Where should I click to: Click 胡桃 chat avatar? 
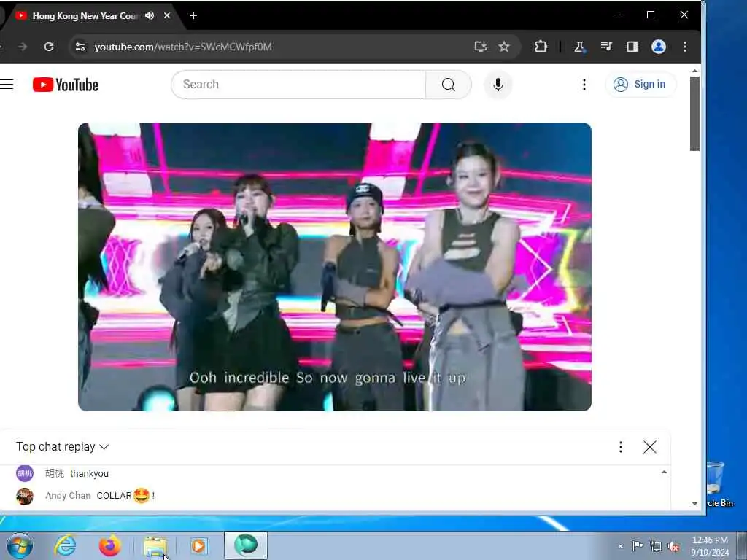click(x=25, y=473)
